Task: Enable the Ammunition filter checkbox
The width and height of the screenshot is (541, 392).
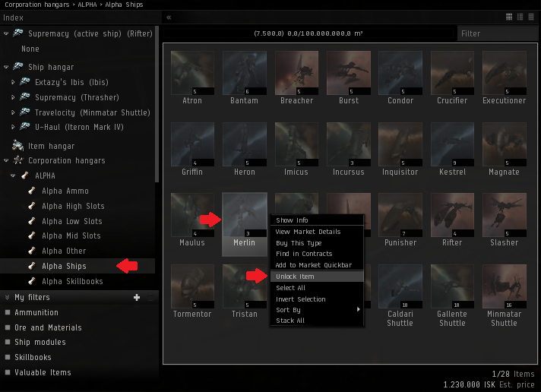Action: [8, 312]
